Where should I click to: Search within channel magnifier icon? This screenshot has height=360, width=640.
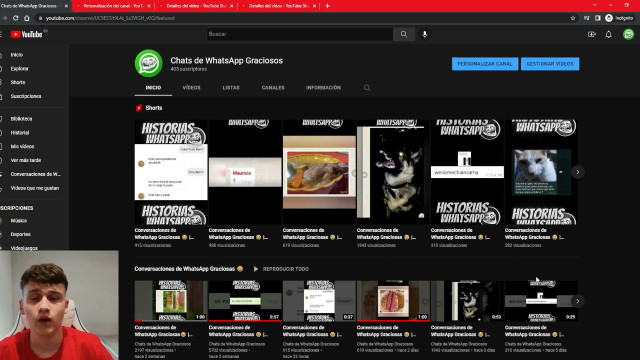(367, 88)
